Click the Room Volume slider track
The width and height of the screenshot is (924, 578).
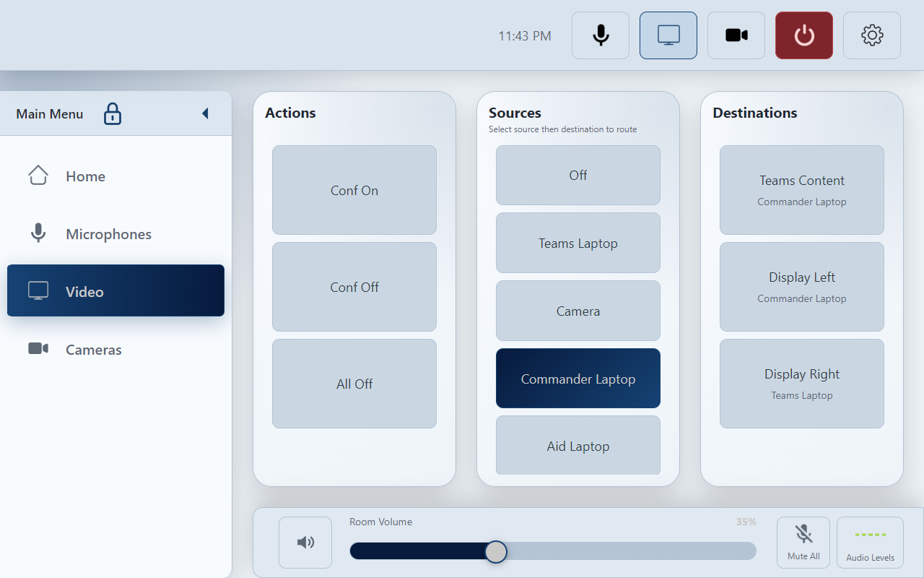(553, 551)
